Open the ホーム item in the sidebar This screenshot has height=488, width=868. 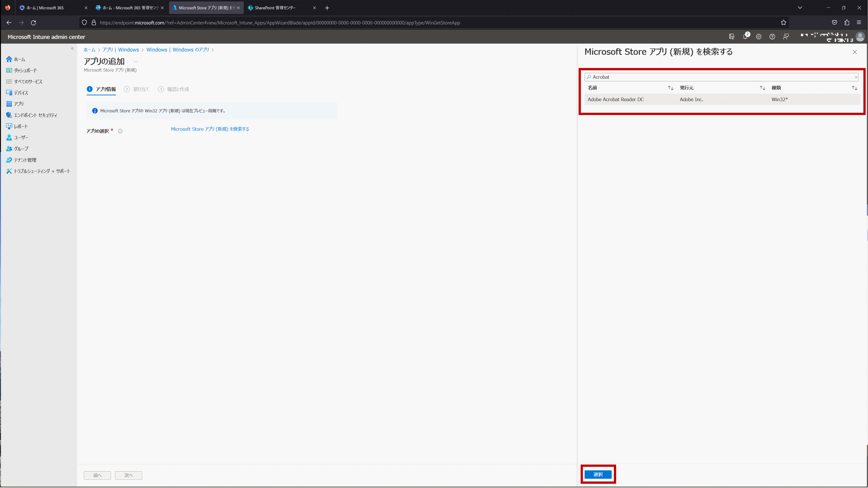16,59
